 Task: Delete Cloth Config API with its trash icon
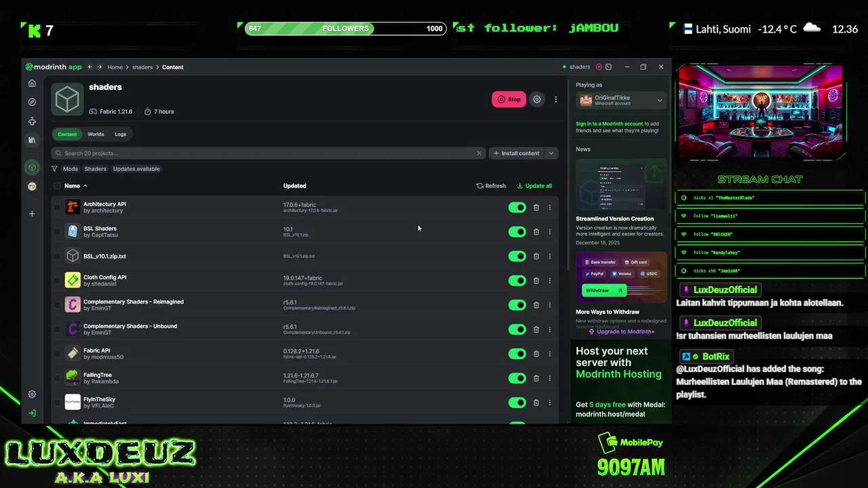pyautogui.click(x=536, y=281)
